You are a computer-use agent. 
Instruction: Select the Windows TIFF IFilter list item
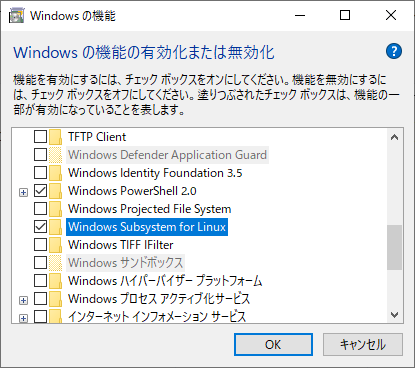coord(121,245)
